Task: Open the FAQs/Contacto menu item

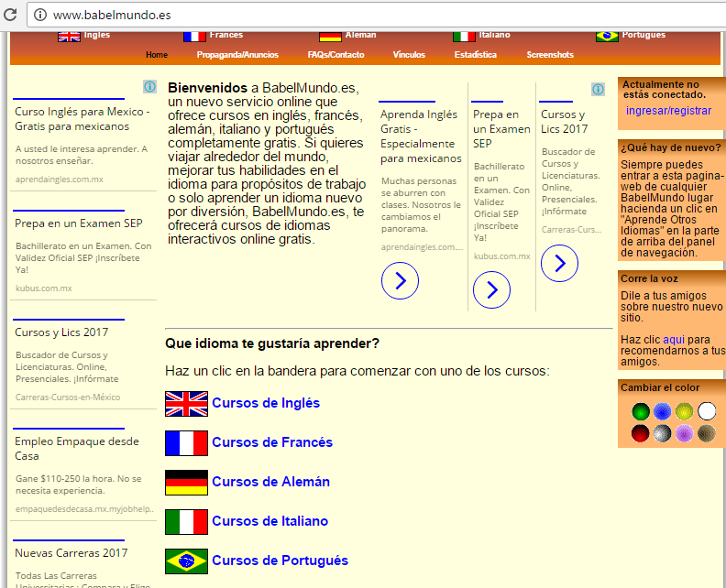Action: coord(335,55)
